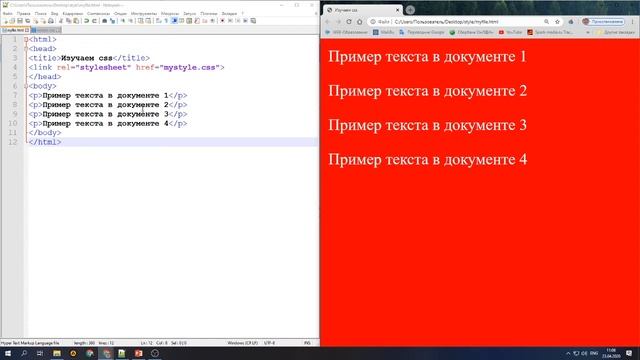Close the Изучаем css browser tab
The image size is (640, 360).
click(397, 10)
